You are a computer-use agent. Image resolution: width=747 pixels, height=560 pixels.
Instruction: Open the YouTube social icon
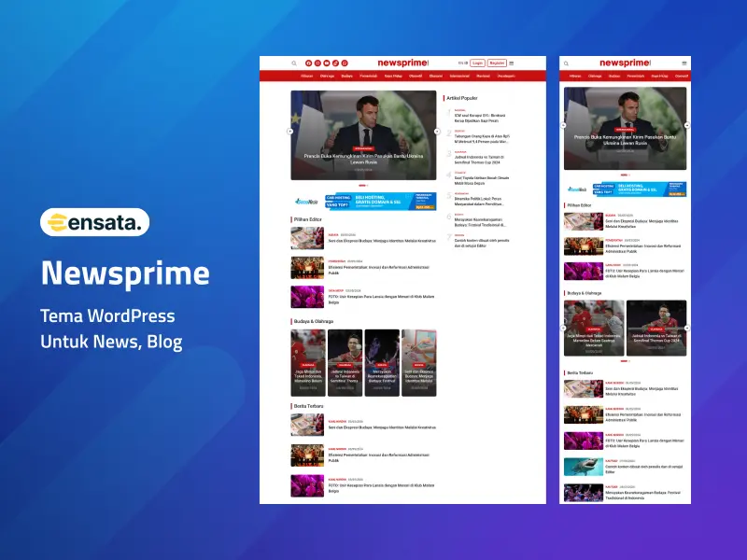pos(325,63)
